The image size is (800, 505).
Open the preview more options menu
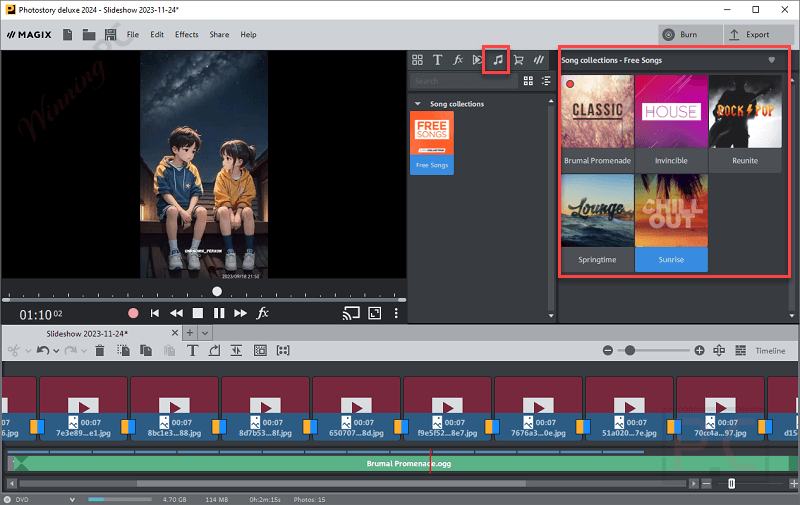click(x=396, y=313)
